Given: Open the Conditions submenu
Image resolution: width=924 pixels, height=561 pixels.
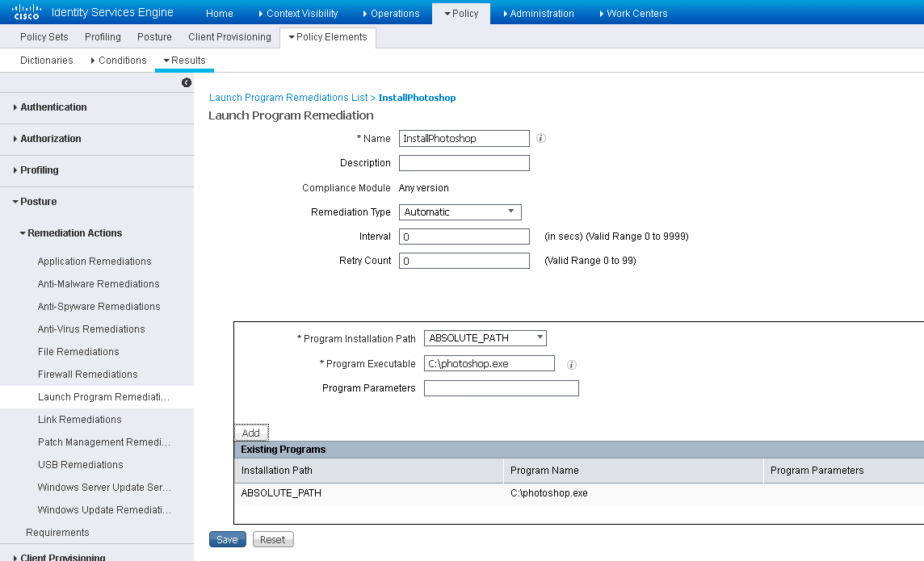Looking at the screenshot, I should (119, 60).
